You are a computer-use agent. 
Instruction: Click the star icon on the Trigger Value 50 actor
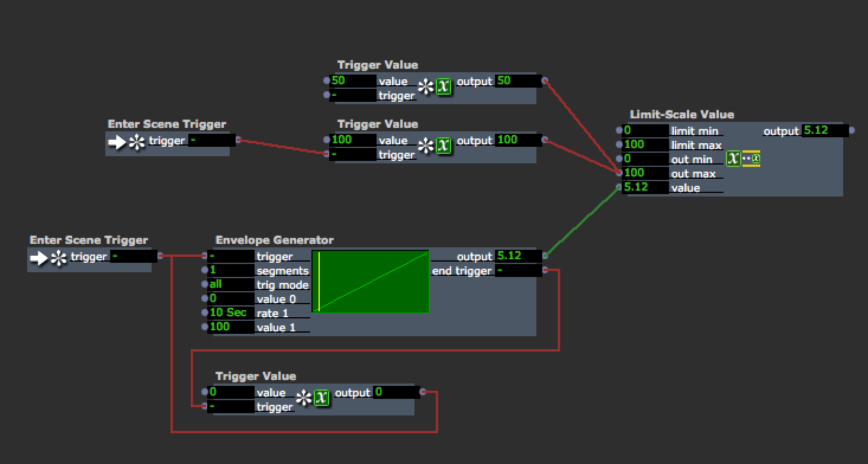point(426,87)
